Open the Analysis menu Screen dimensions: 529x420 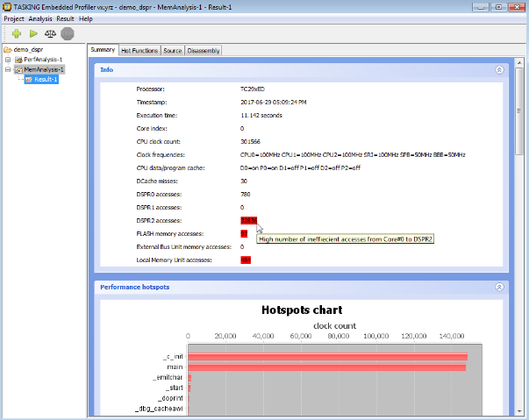point(40,19)
